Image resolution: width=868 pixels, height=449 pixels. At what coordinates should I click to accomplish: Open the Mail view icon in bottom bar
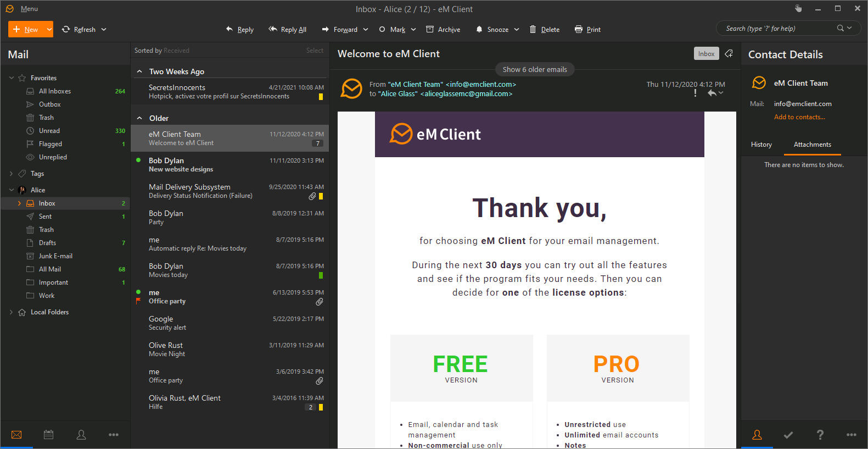(16, 435)
